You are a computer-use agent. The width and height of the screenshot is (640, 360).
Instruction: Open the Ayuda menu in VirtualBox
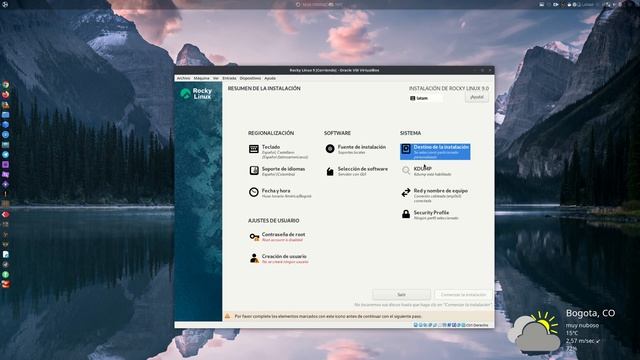point(270,78)
